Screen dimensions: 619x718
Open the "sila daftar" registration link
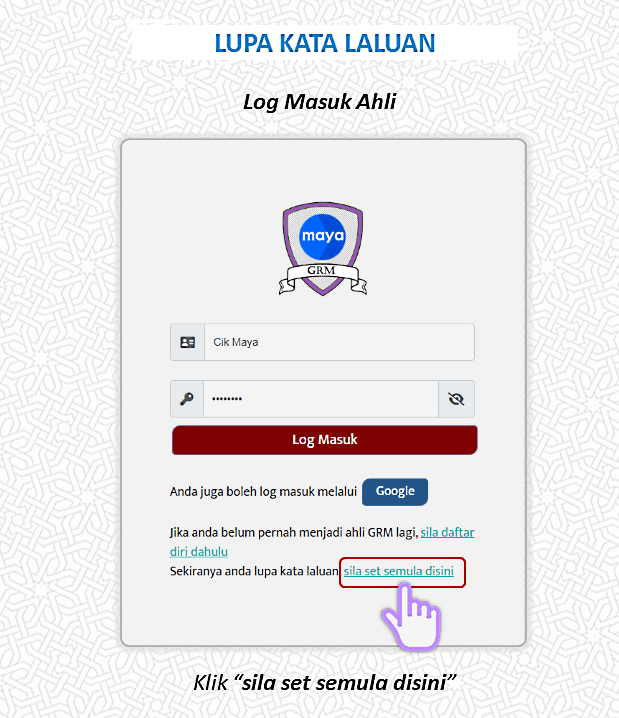tap(447, 533)
